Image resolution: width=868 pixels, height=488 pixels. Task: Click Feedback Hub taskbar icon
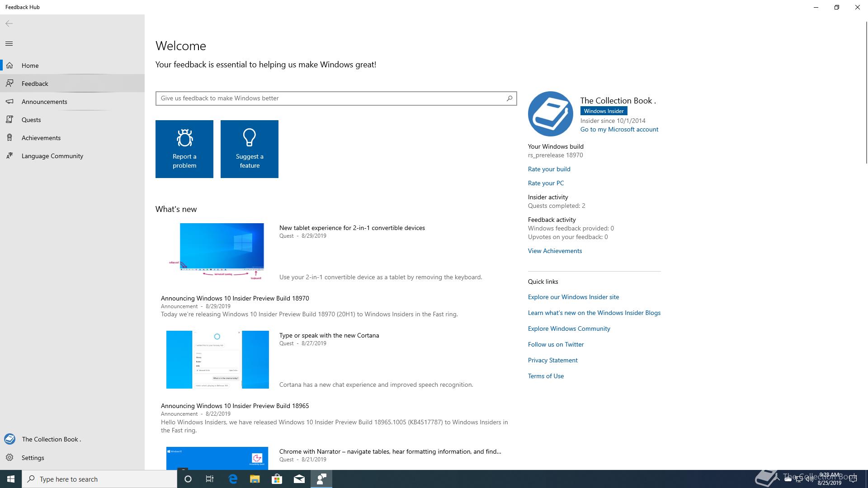[321, 479]
